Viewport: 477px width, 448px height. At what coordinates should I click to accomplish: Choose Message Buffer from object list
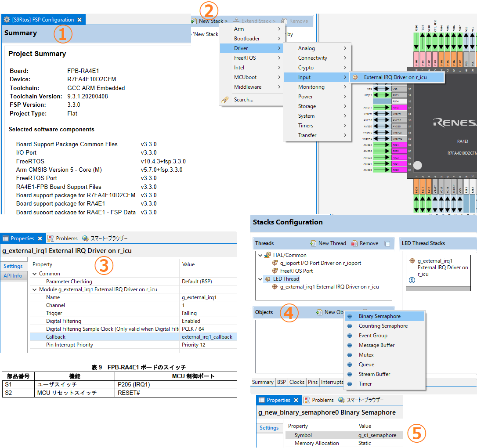(384, 345)
